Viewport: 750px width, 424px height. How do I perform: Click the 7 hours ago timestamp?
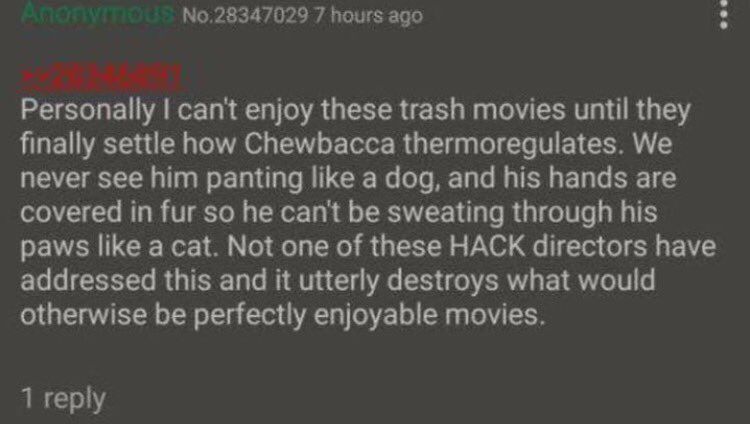point(369,15)
